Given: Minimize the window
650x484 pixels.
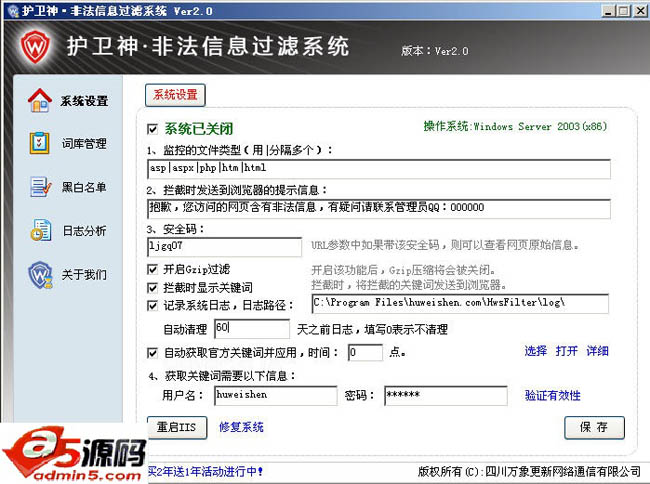Looking at the screenshot, I should point(608,11).
